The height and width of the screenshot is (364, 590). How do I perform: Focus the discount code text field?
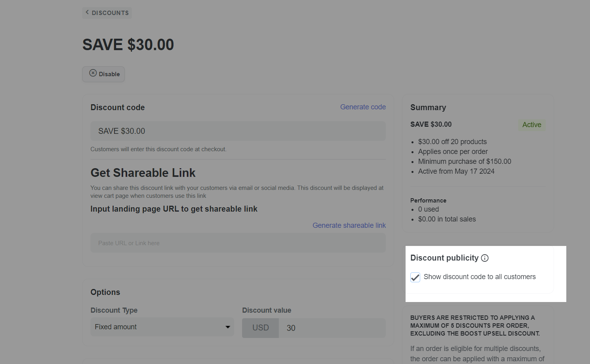point(238,131)
